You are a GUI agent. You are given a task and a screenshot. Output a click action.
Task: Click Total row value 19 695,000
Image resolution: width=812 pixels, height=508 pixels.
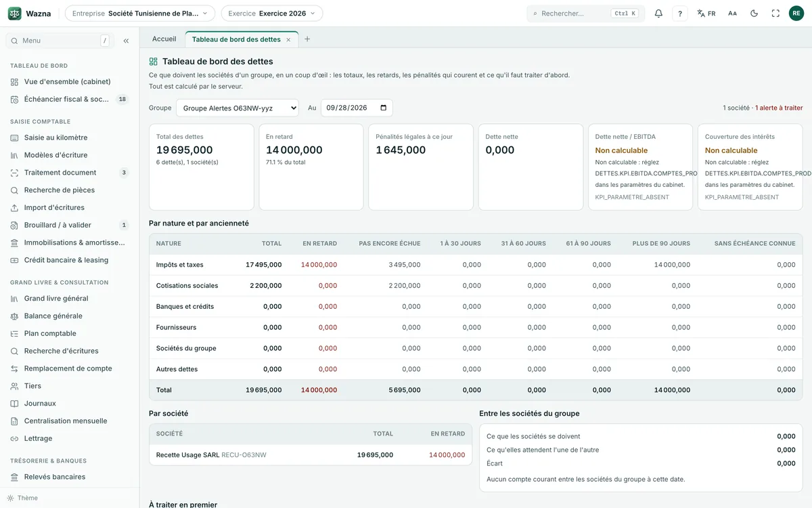pos(264,390)
